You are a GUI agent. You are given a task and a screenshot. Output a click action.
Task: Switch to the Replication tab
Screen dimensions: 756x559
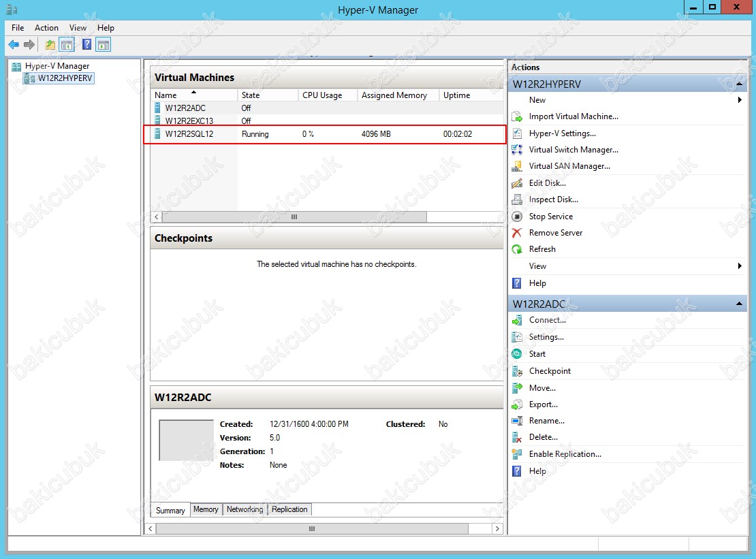(289, 509)
